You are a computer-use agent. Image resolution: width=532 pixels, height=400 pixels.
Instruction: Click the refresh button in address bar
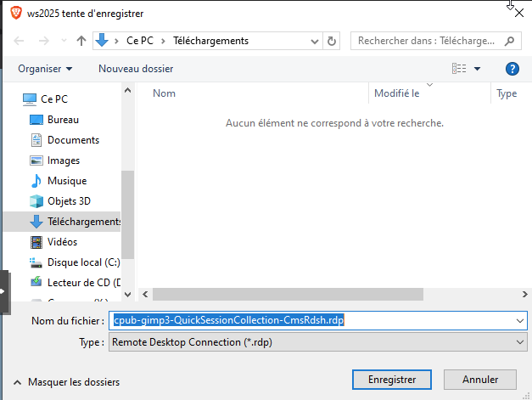(x=332, y=41)
